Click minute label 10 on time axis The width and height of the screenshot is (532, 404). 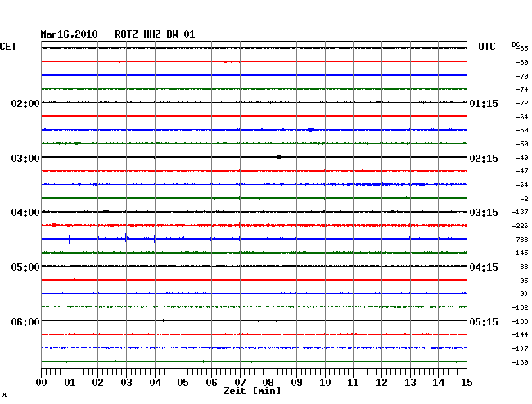tap(325, 383)
